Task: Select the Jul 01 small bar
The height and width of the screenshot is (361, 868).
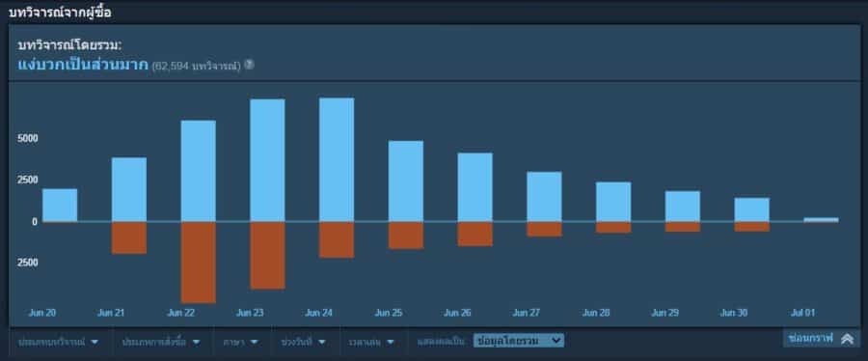Action: tap(821, 220)
